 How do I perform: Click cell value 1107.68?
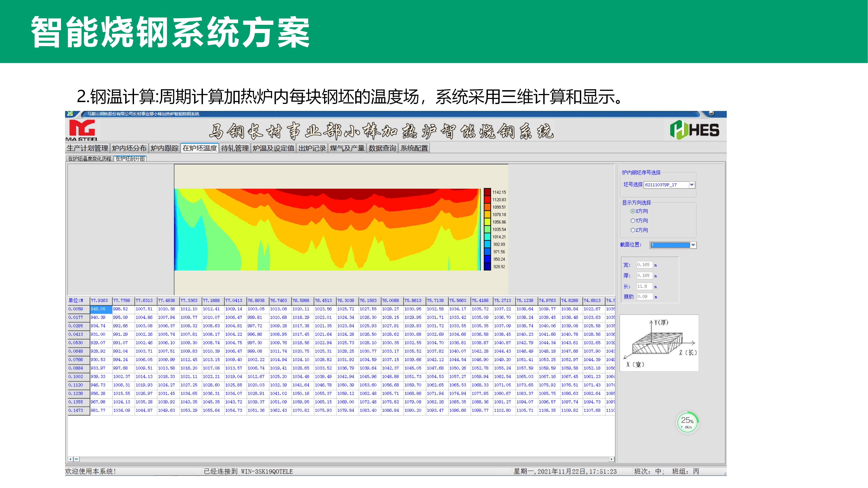pos(594,410)
